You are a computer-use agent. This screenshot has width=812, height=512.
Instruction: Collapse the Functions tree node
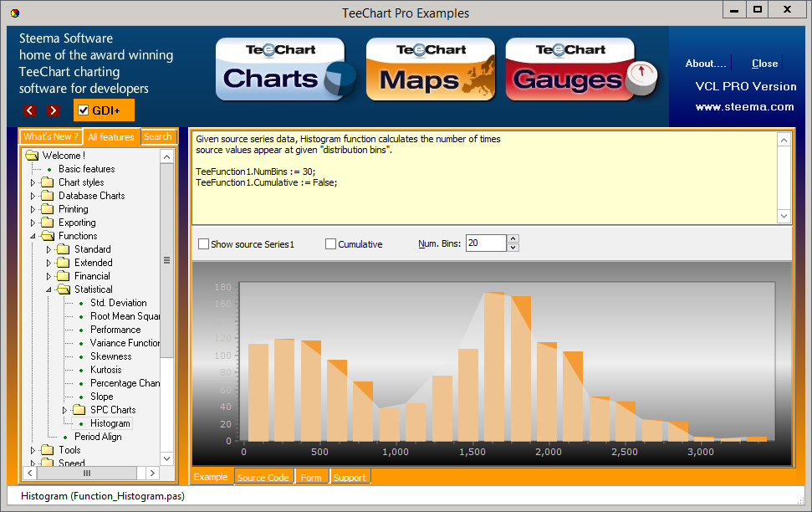pos(33,236)
